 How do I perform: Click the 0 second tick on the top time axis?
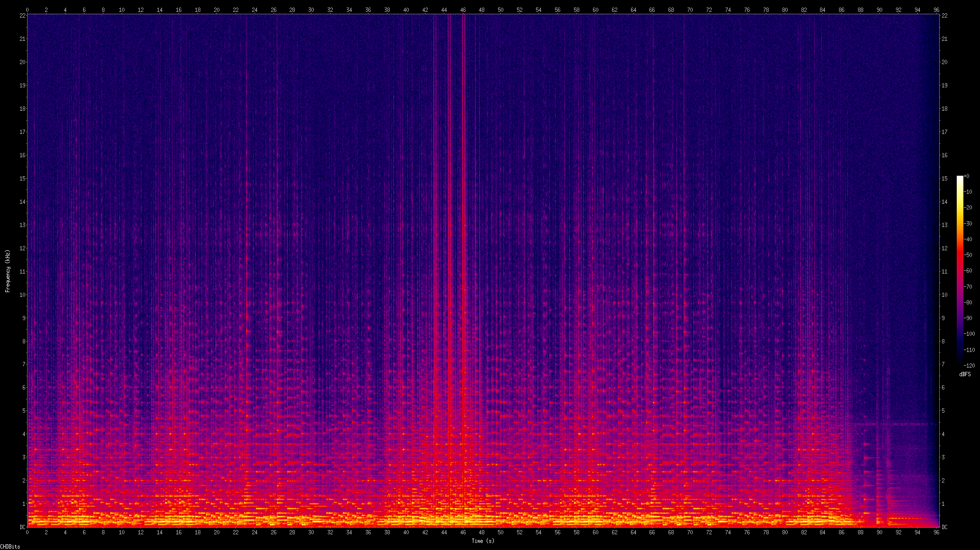[27, 9]
